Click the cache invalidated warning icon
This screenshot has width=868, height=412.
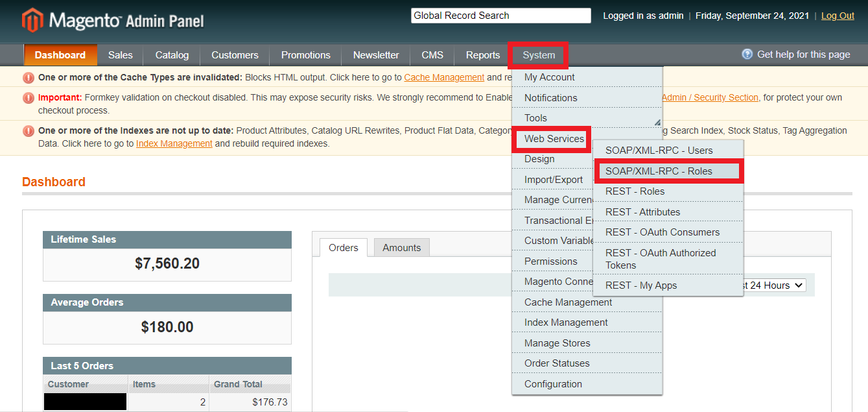[x=29, y=78]
